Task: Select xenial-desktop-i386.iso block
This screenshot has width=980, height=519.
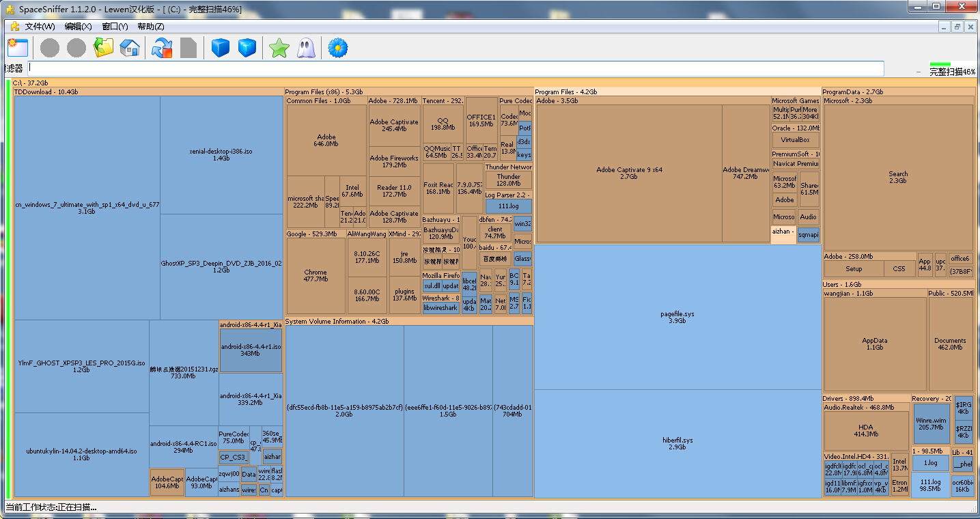Action: coord(221,154)
